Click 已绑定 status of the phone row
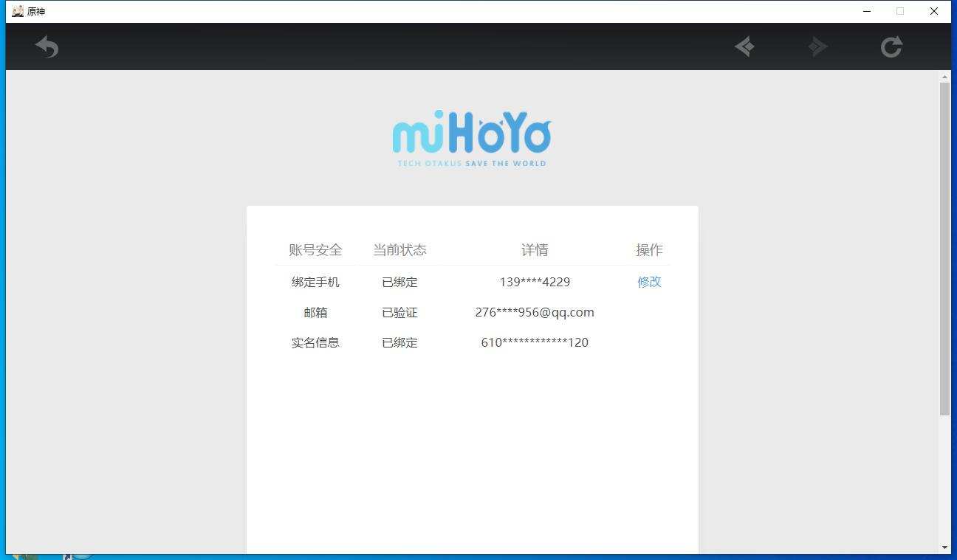Image resolution: width=957 pixels, height=560 pixels. (399, 282)
